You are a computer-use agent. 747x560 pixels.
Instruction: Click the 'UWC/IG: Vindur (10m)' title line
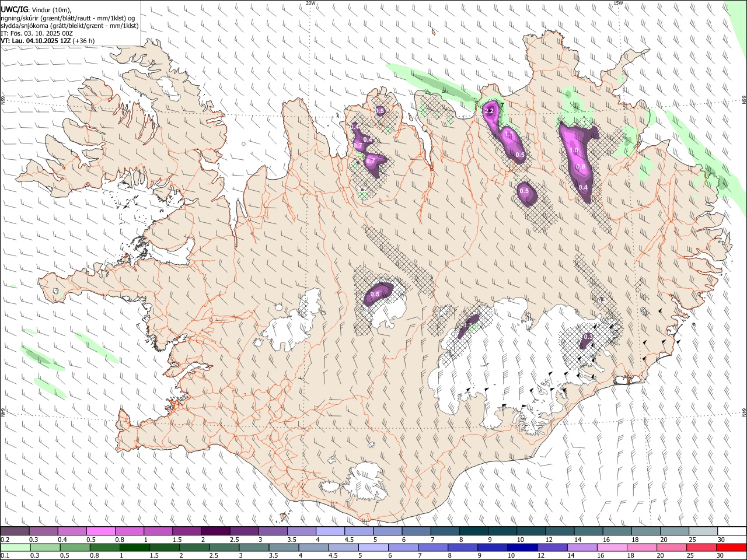[x=36, y=9]
